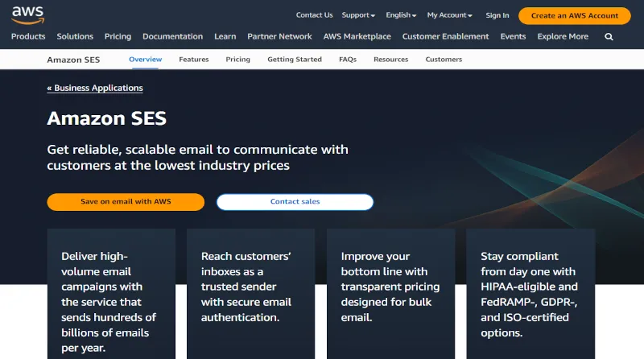Expand the Support dropdown
The height and width of the screenshot is (359, 644).
[x=358, y=15]
